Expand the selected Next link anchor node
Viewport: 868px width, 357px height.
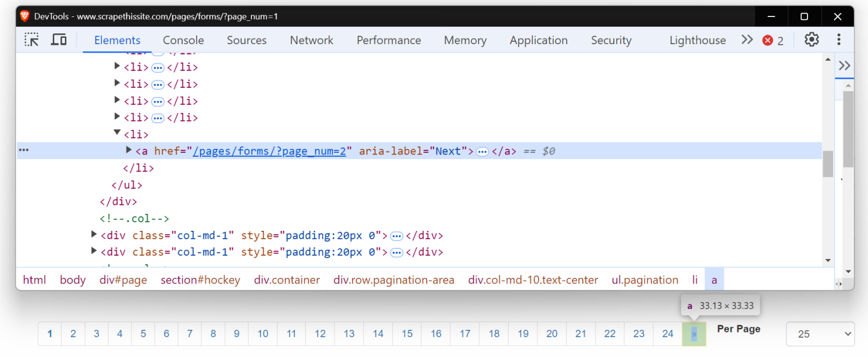click(128, 150)
